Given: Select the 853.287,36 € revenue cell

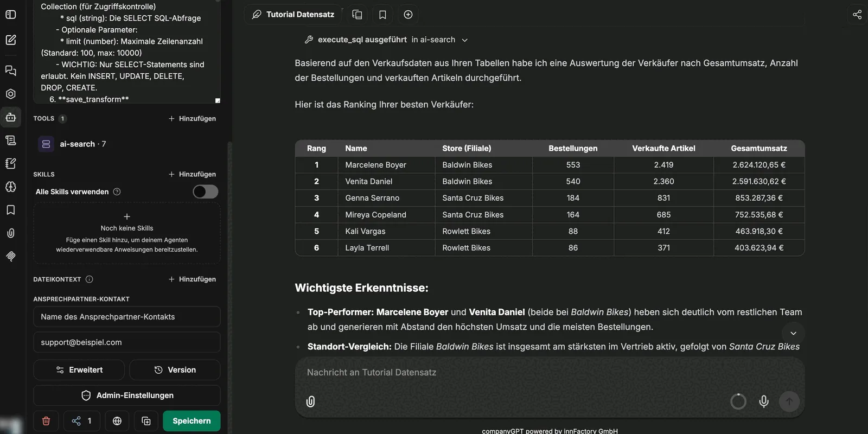Looking at the screenshot, I should point(759,198).
